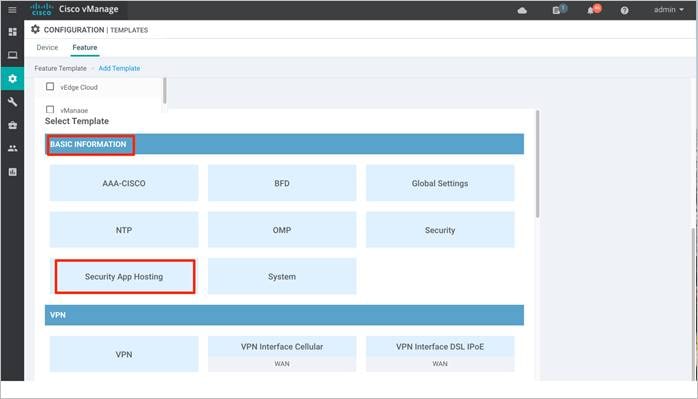Image resolution: width=698 pixels, height=399 pixels.
Task: Select the Configuration gear sidebar icon
Action: [12, 78]
